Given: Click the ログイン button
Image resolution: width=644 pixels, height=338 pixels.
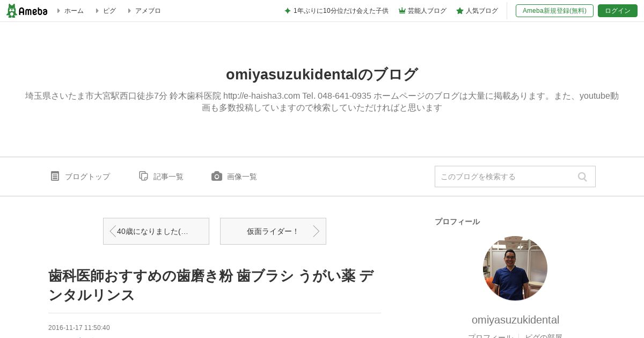Looking at the screenshot, I should (x=618, y=11).
